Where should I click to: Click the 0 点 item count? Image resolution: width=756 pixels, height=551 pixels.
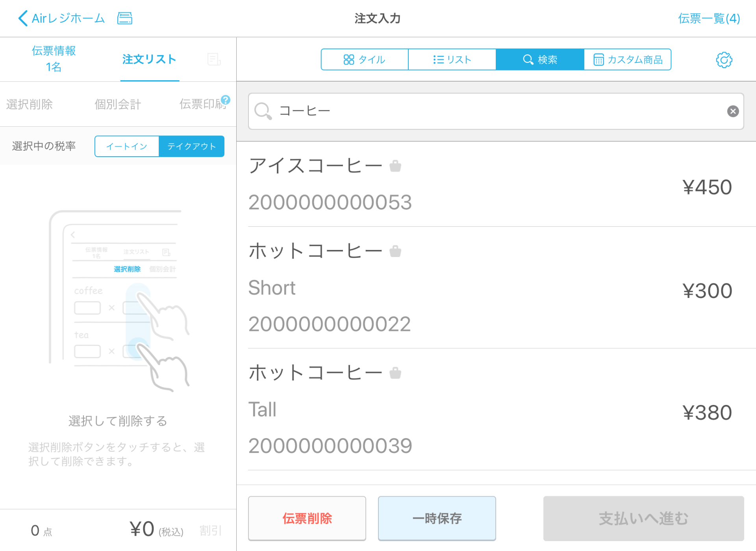click(x=41, y=531)
